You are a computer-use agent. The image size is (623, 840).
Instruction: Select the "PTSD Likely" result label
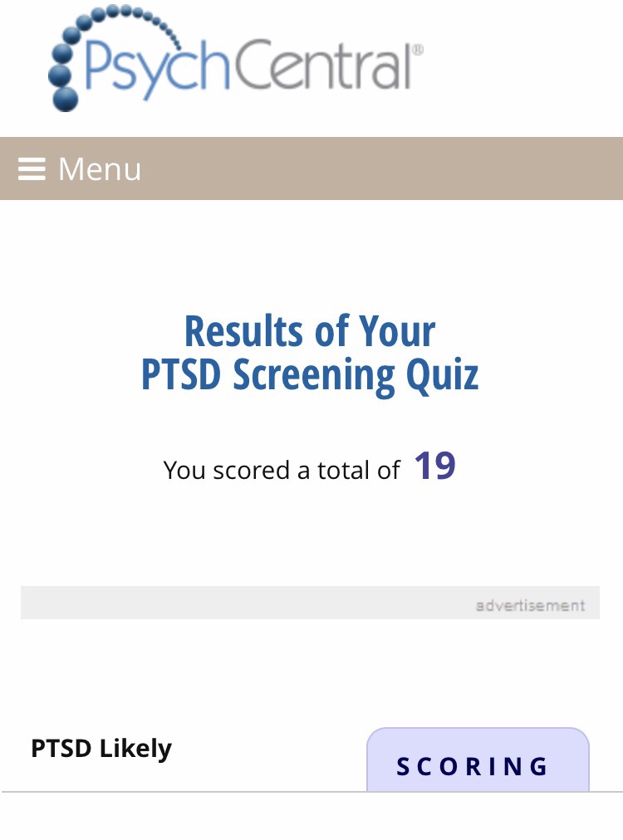click(x=101, y=749)
